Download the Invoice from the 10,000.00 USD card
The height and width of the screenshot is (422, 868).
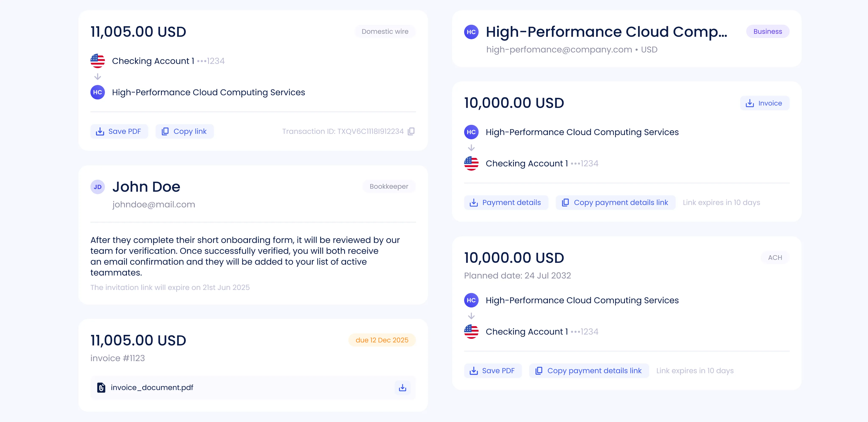click(764, 103)
